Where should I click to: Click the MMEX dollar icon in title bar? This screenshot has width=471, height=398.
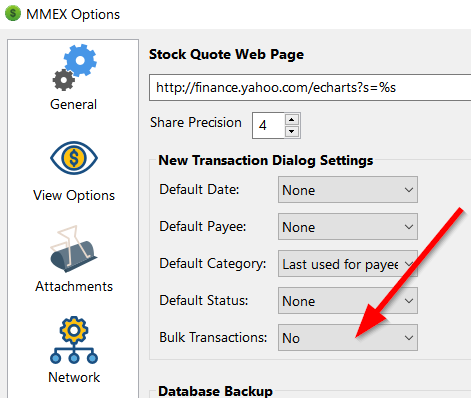(13, 14)
